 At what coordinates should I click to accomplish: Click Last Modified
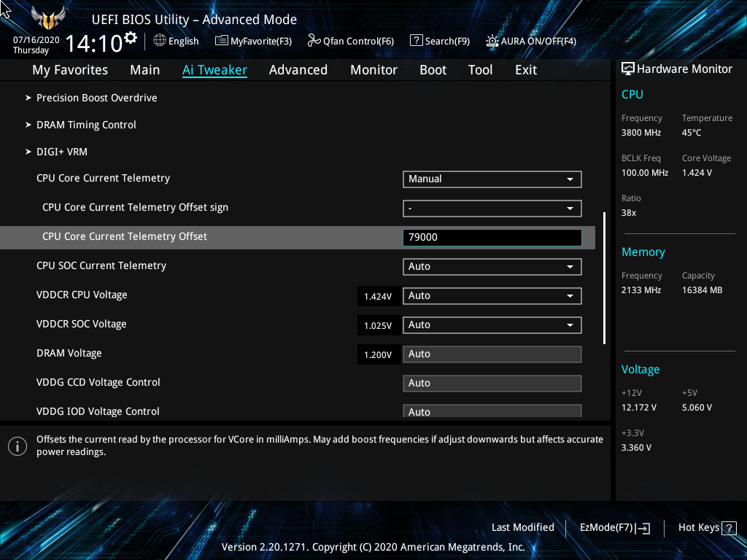click(522, 528)
